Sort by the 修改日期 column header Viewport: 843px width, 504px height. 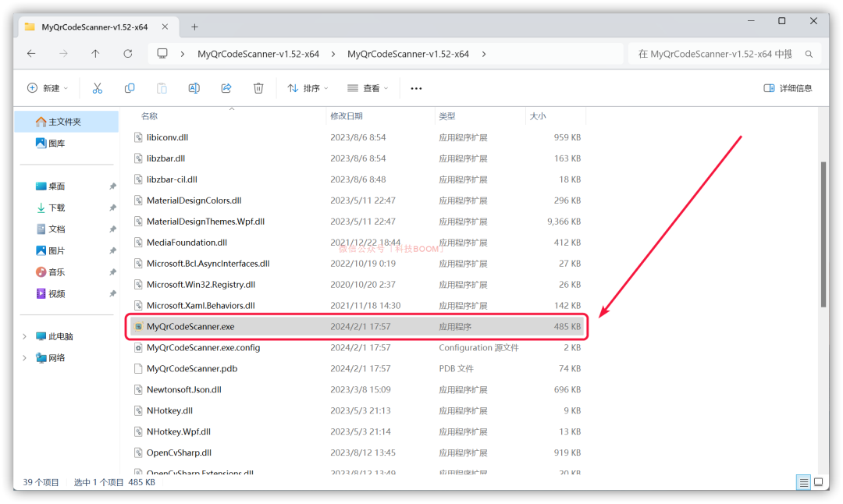(347, 116)
